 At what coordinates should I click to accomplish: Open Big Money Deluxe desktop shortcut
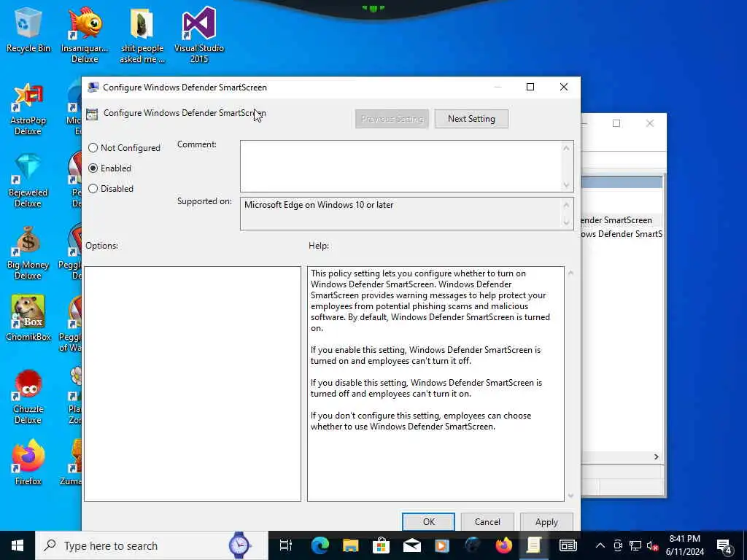pos(28,253)
